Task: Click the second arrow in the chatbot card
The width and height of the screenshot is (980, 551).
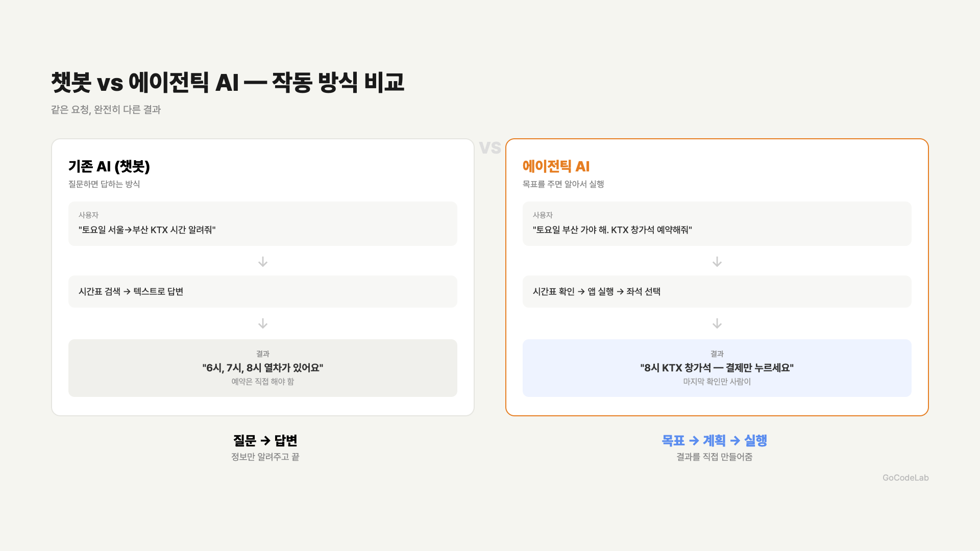Action: [262, 323]
